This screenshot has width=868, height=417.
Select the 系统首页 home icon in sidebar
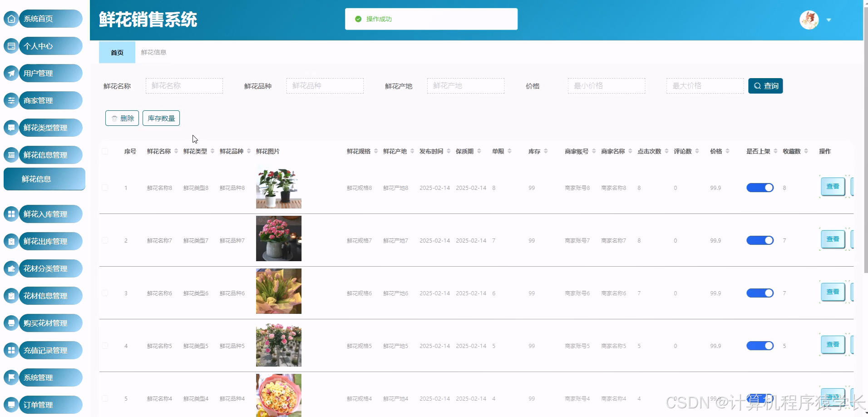pos(11,19)
